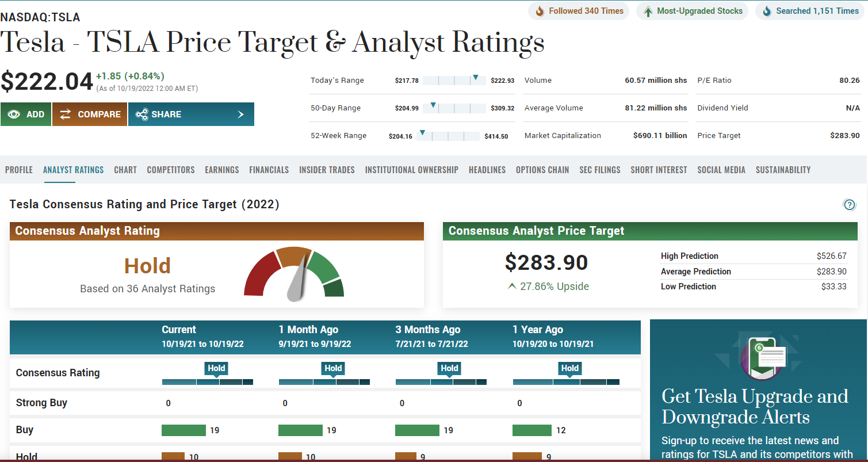This screenshot has width=868, height=462.
Task: Click Get Tesla Upgrade and Downgrade Alerts heading
Action: coord(755,406)
